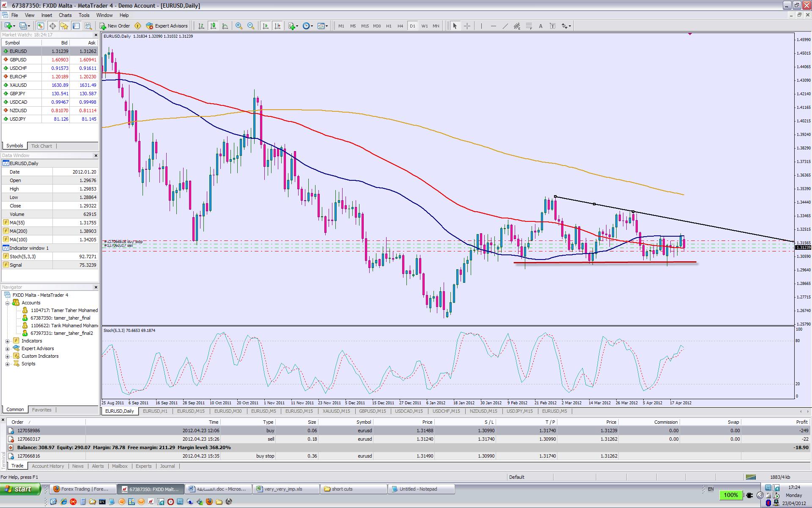Select the W1 timeframe button
Image resolution: width=812 pixels, height=508 pixels.
tap(424, 26)
